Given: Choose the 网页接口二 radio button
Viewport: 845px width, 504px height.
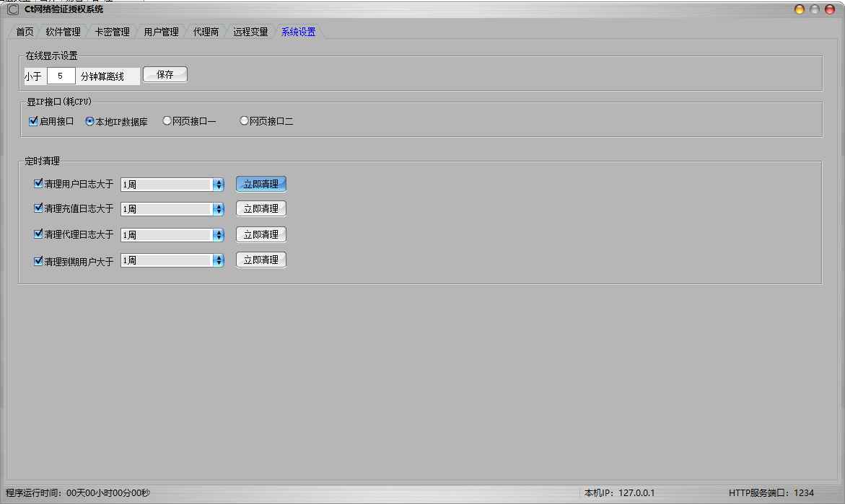Looking at the screenshot, I should [x=244, y=121].
